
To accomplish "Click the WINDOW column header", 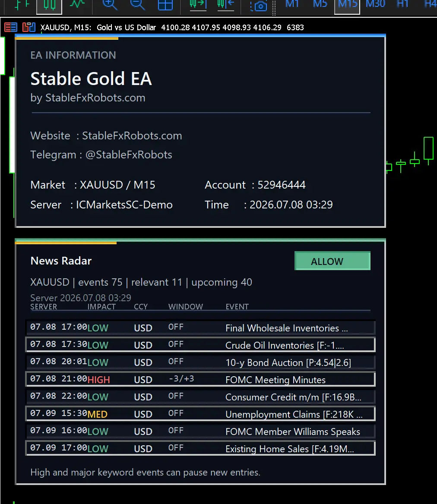I will [186, 307].
